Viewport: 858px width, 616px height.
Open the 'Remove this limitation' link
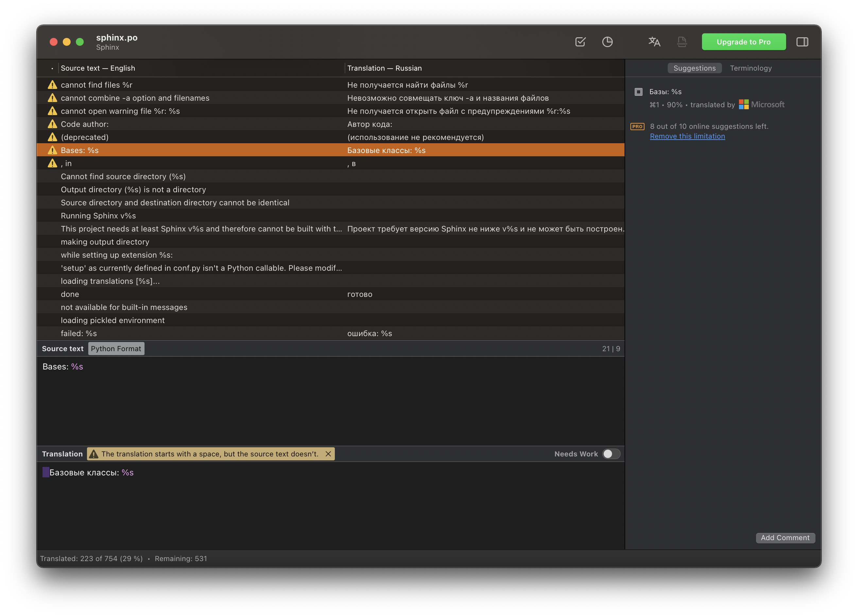pos(687,136)
